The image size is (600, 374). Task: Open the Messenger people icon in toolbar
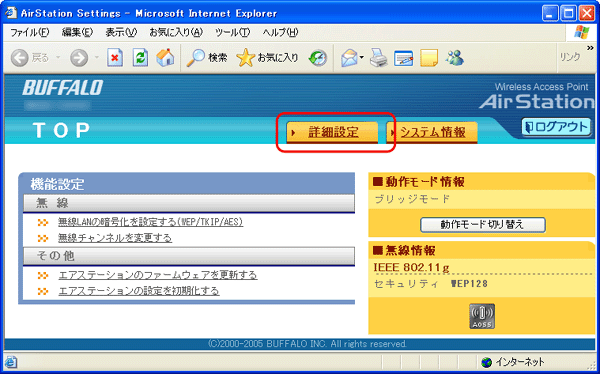click(x=455, y=58)
